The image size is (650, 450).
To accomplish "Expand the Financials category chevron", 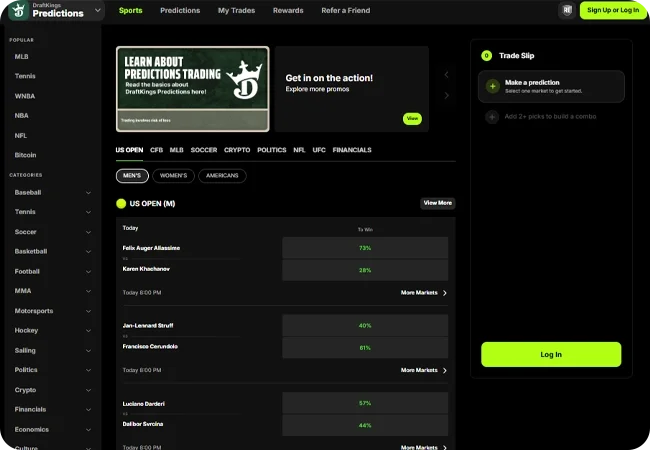I will coord(88,409).
